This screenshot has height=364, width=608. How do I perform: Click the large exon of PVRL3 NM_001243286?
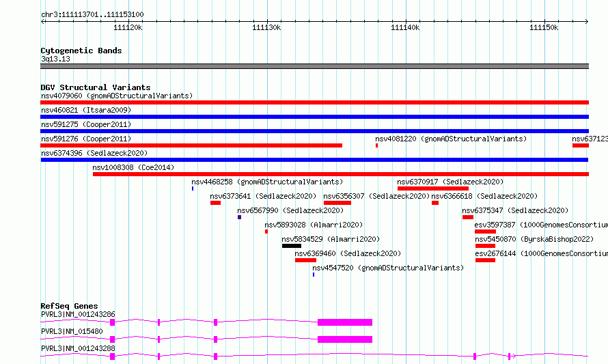pyautogui.click(x=345, y=322)
